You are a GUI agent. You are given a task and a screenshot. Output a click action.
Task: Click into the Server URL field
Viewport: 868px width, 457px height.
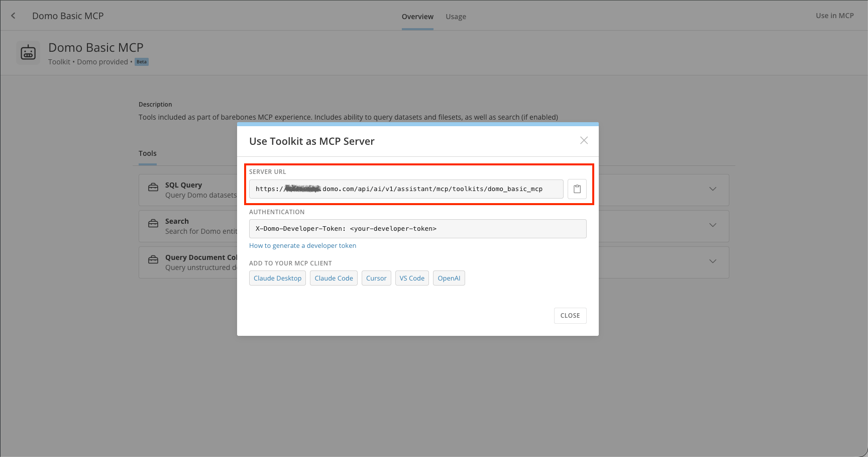[x=406, y=189]
